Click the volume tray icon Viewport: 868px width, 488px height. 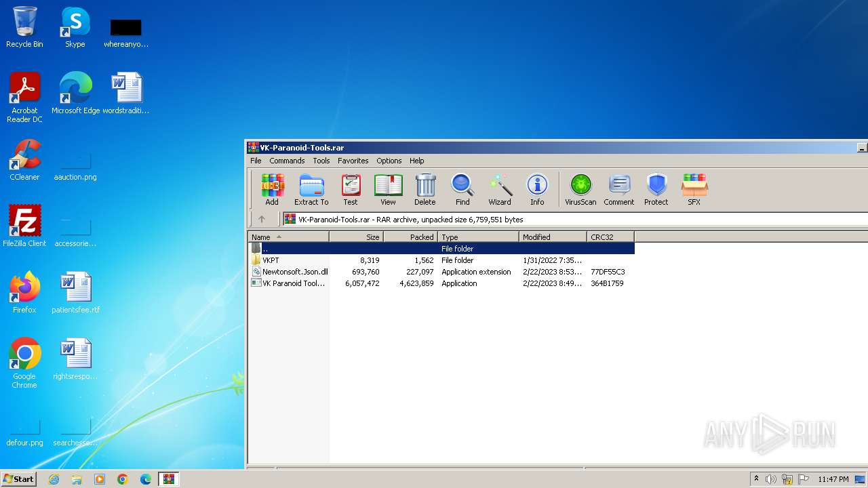771,479
